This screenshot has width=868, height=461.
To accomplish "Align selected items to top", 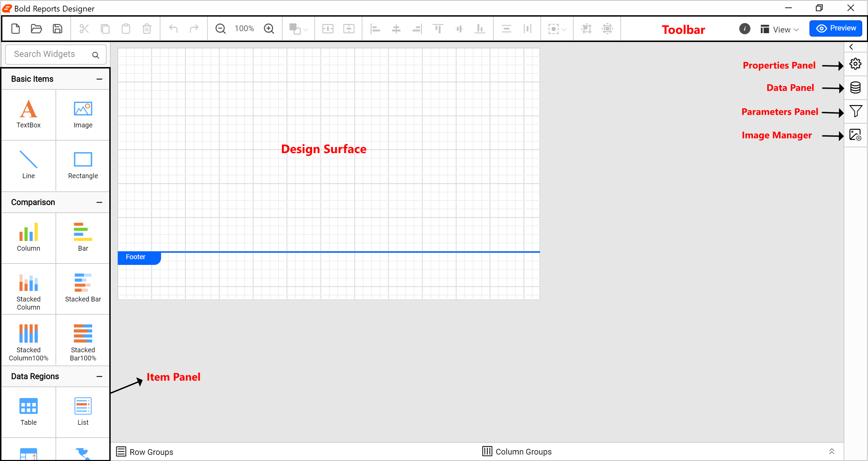I will 438,29.
